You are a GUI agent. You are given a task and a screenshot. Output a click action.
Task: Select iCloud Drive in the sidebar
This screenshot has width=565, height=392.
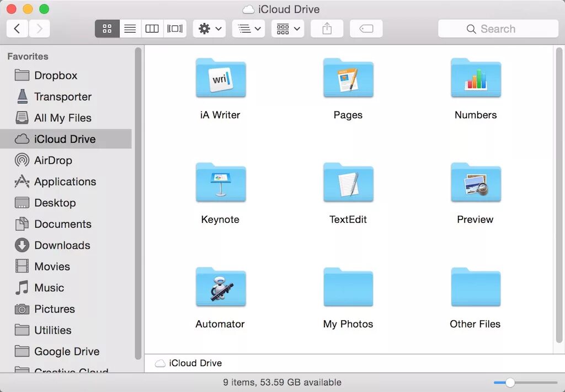(66, 139)
